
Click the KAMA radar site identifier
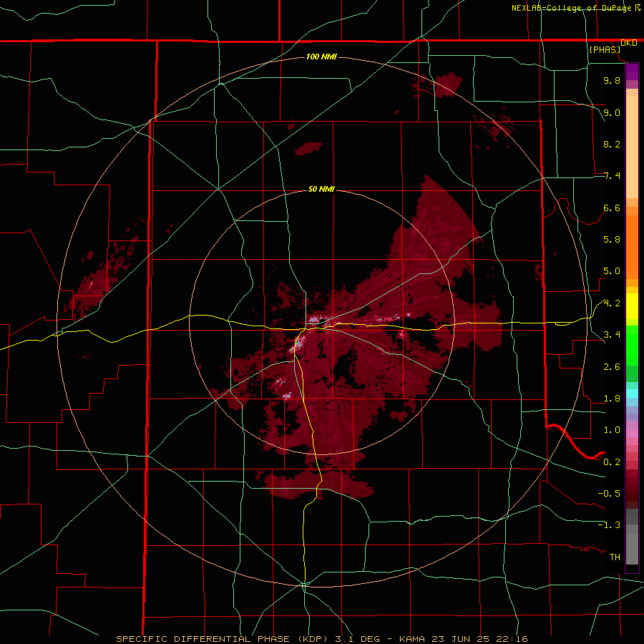(414, 639)
